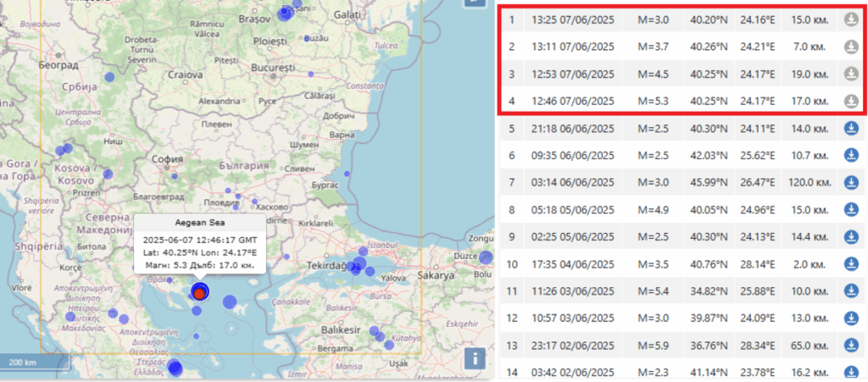Download record of the M=5.3 event, row 4
This screenshot has height=382, width=868.
(x=851, y=102)
